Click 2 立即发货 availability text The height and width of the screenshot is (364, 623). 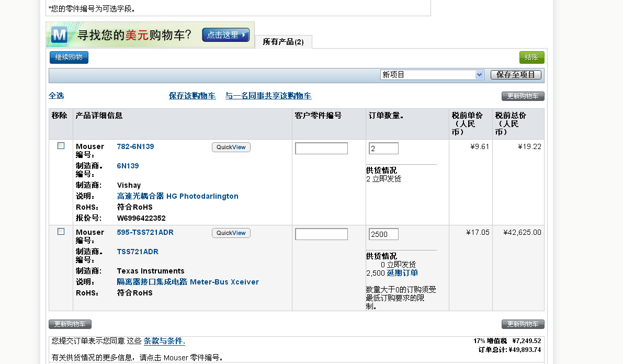point(383,179)
